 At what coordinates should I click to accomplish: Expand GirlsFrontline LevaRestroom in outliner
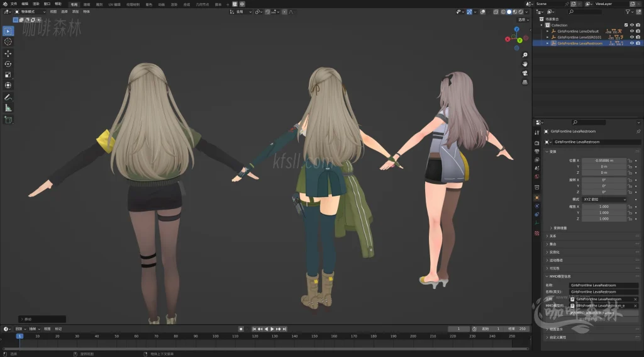point(548,43)
